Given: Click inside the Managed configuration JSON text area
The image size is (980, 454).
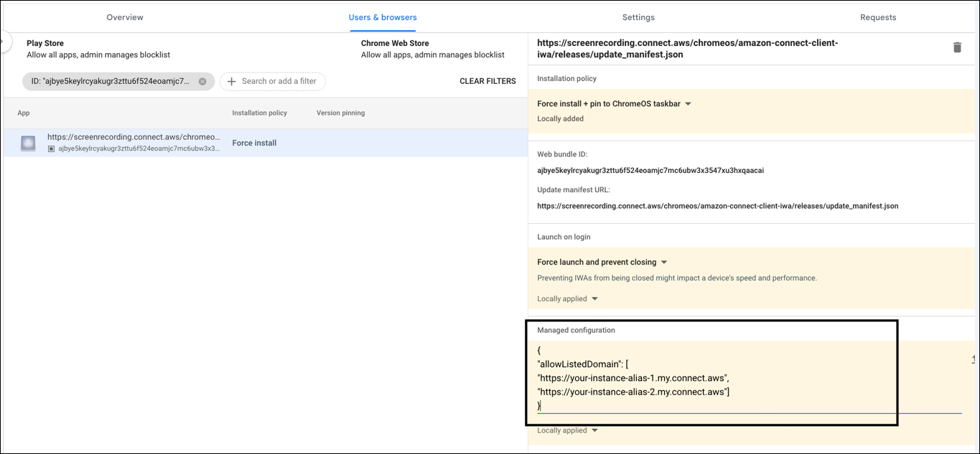Looking at the screenshot, I should [x=718, y=378].
